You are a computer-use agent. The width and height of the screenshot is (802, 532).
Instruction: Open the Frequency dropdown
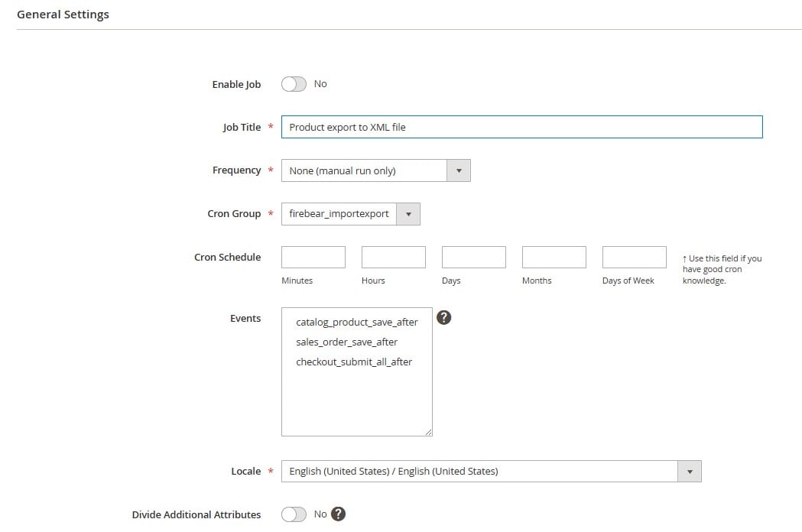pos(376,170)
